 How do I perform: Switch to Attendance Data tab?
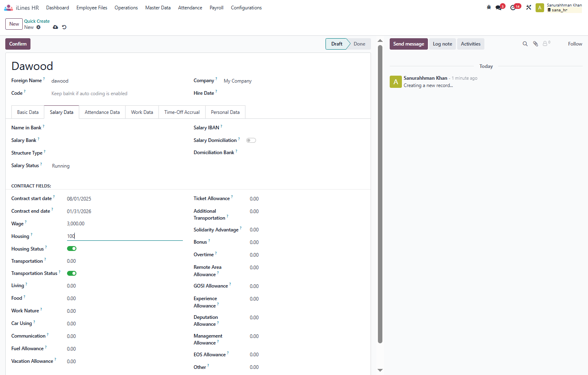[x=102, y=112]
